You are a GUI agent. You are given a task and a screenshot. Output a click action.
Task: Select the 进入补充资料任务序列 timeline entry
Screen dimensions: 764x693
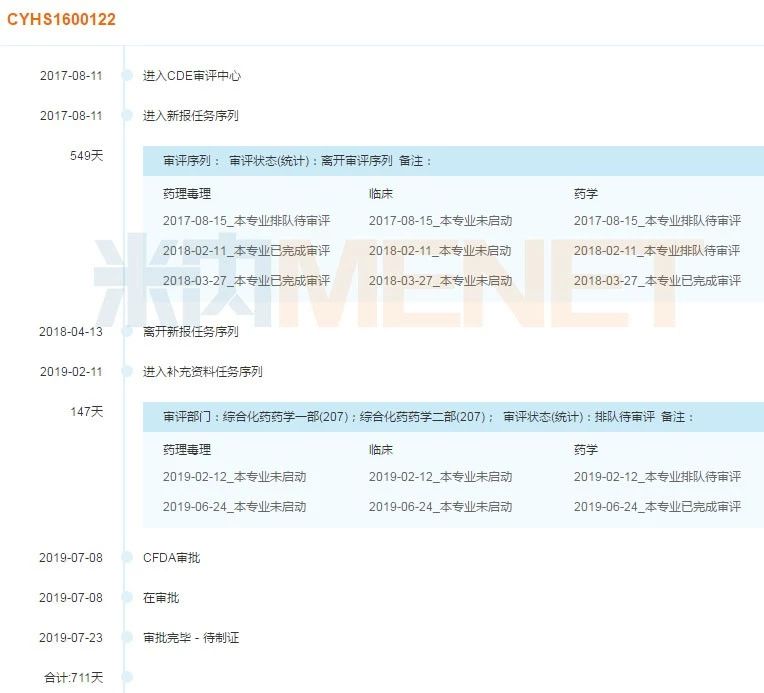[203, 371]
